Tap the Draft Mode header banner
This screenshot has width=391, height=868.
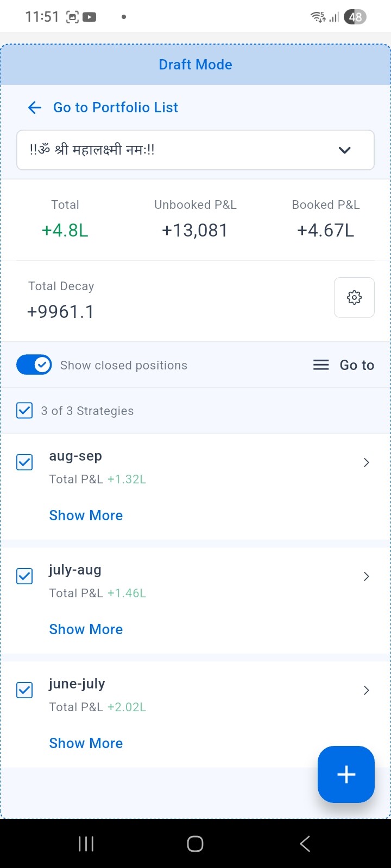(195, 65)
